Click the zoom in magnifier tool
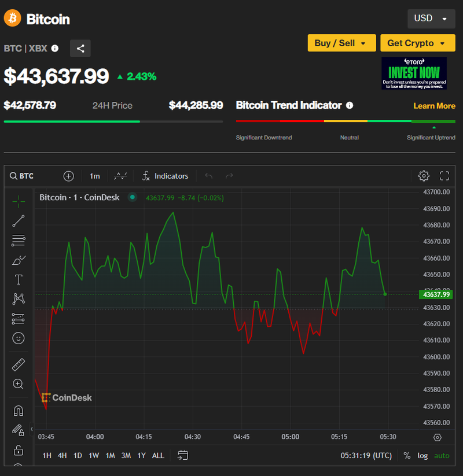Viewport: 463px width, 476px height. point(19,384)
